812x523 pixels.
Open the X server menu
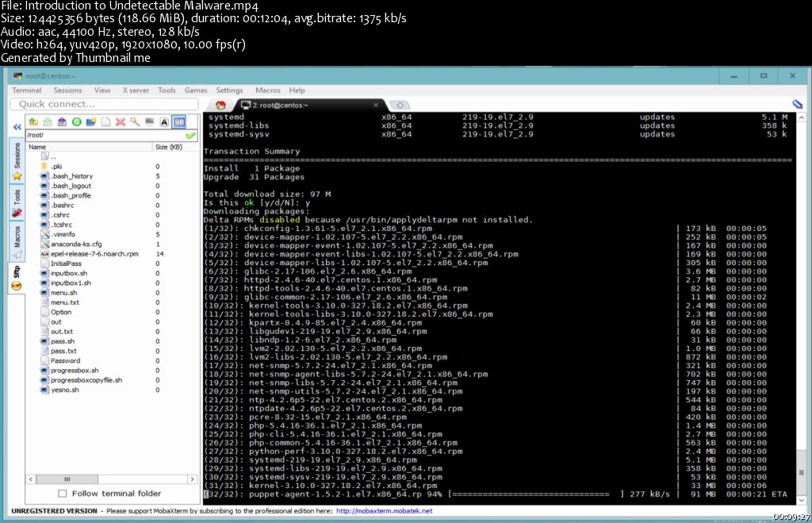coord(136,90)
